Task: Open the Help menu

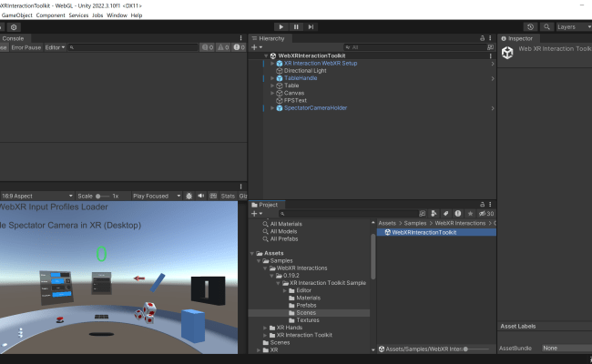Action: pos(137,15)
